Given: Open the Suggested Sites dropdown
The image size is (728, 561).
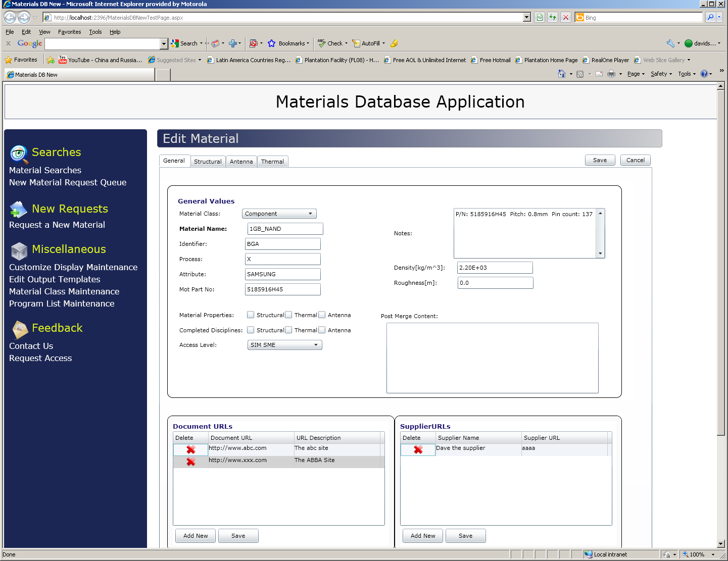Looking at the screenshot, I should click(x=200, y=60).
